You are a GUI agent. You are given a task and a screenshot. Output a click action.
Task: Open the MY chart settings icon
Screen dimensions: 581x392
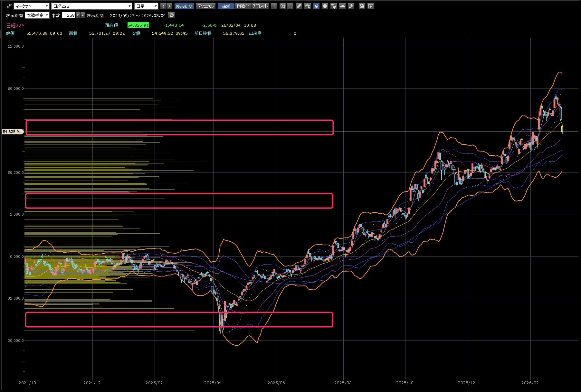point(333,6)
